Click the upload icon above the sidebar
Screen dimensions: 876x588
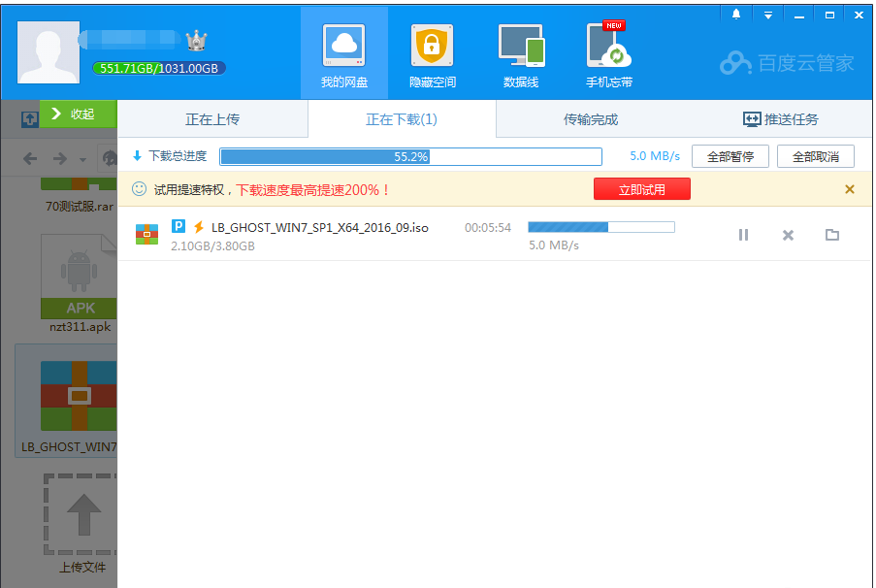(29, 116)
